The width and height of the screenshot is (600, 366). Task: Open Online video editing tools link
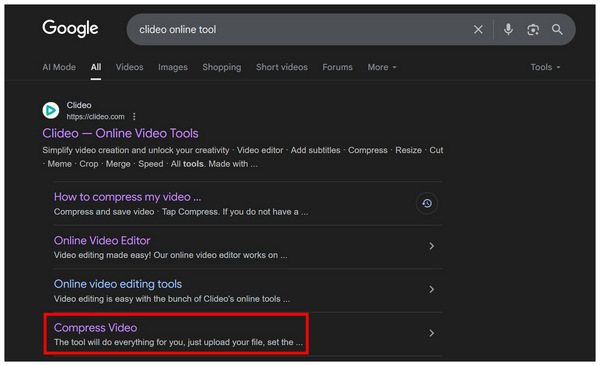(117, 284)
